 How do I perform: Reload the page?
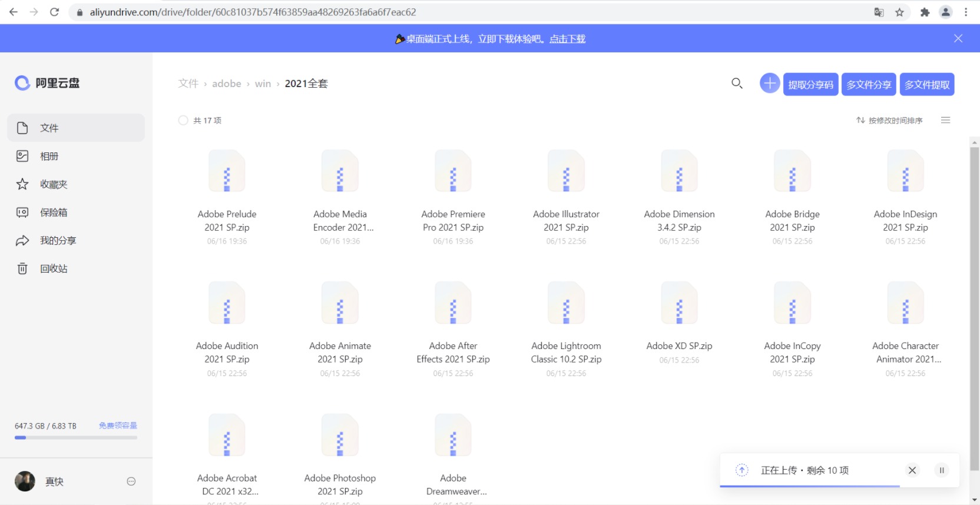54,12
